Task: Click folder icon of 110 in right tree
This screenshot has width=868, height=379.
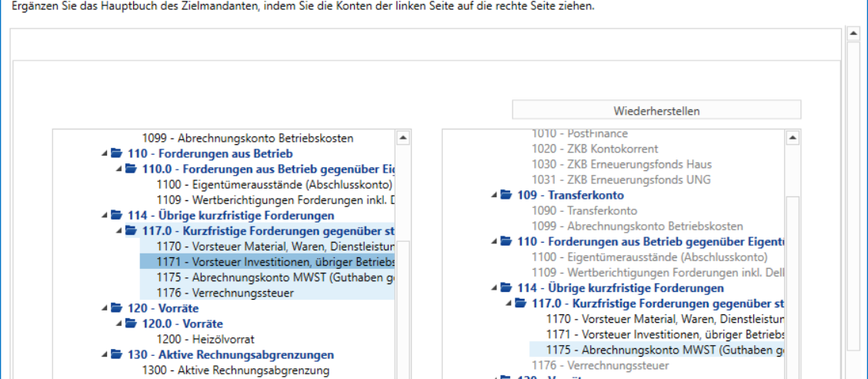Action: [x=506, y=242]
